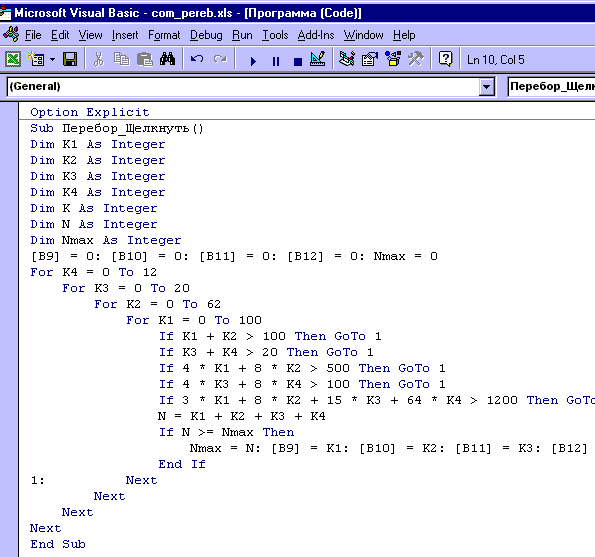Place cursor on Dim K4 As Integer
The width and height of the screenshot is (595, 557).
(x=98, y=192)
